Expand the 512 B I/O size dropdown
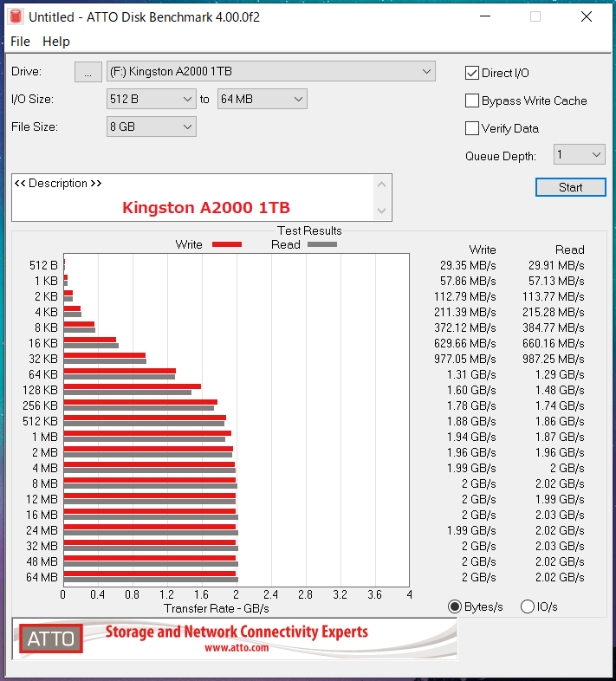 coord(151,99)
